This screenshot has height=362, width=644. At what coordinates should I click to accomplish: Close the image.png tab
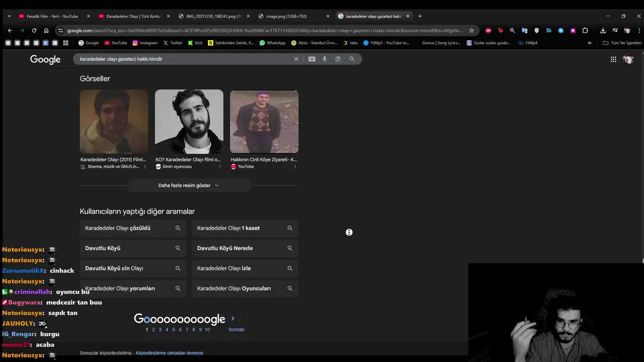[x=328, y=16]
